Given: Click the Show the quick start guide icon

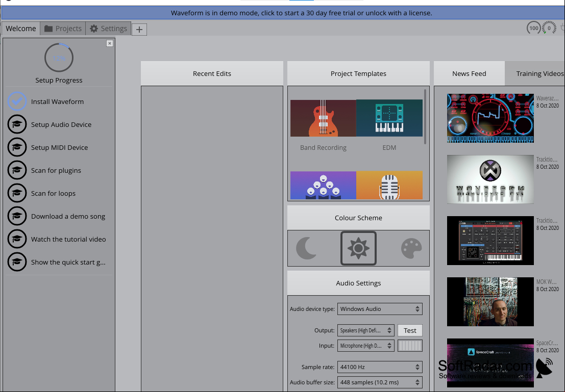Looking at the screenshot, I should click(17, 262).
